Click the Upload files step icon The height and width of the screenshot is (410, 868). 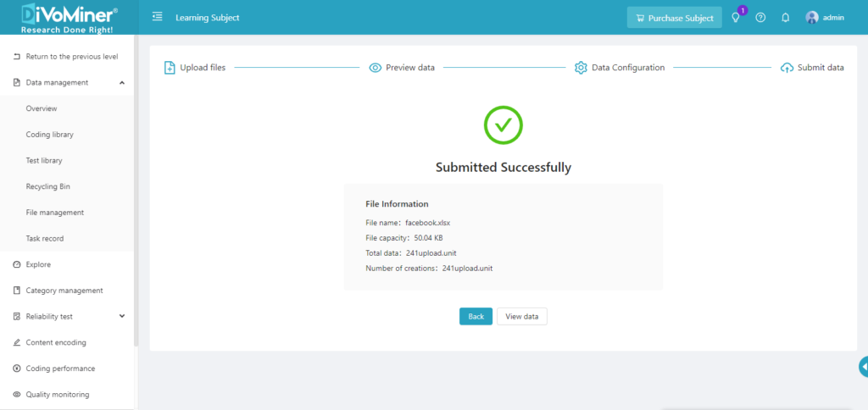tap(170, 68)
